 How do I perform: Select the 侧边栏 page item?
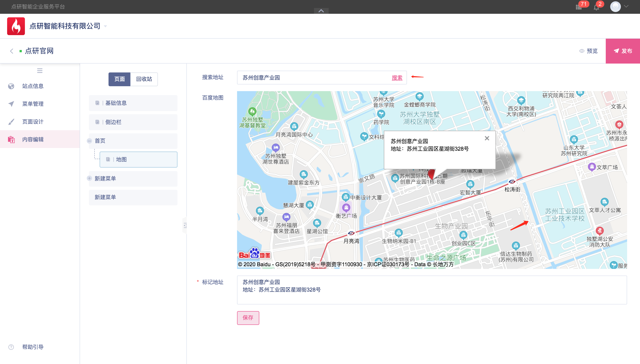pyautogui.click(x=133, y=122)
